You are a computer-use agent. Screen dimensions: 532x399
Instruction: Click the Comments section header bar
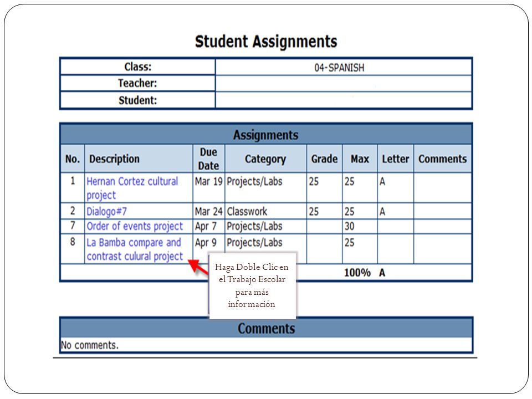tap(266, 328)
